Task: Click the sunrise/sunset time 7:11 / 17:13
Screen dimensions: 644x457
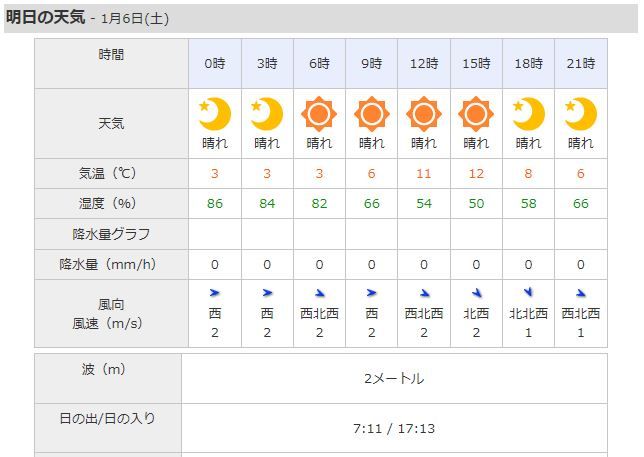Action: click(394, 429)
